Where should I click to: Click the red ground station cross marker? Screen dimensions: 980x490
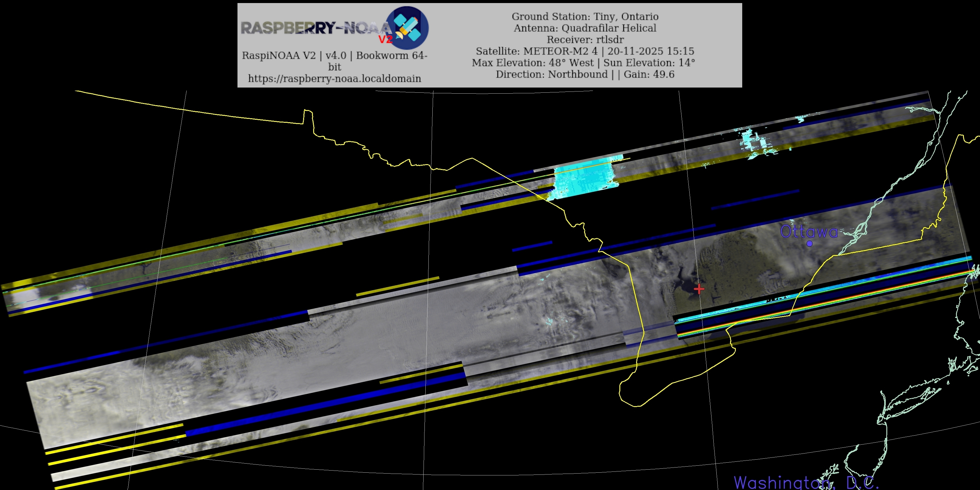tap(699, 289)
